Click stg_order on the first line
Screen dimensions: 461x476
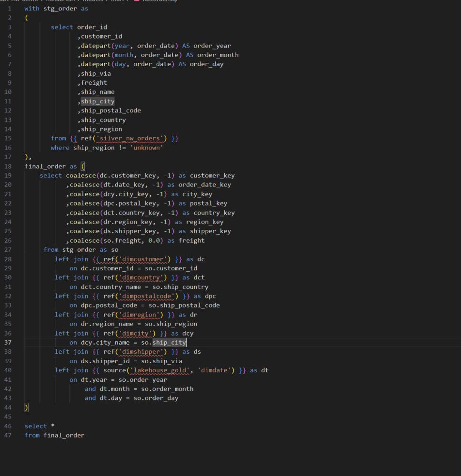pos(60,9)
